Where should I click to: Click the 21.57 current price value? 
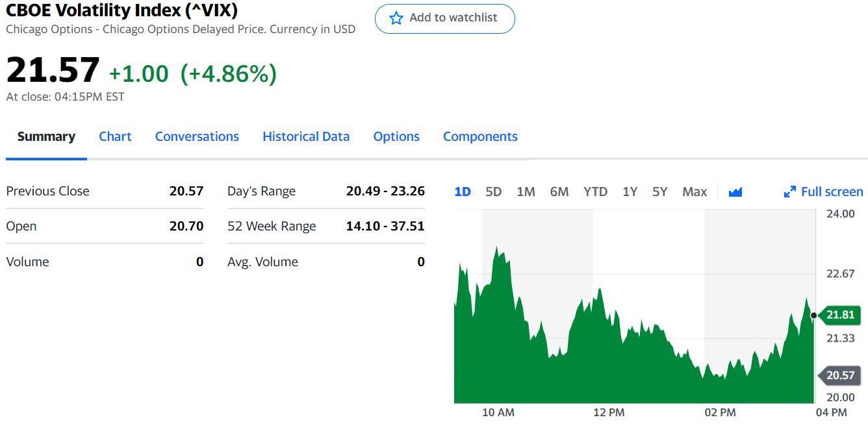(x=53, y=70)
